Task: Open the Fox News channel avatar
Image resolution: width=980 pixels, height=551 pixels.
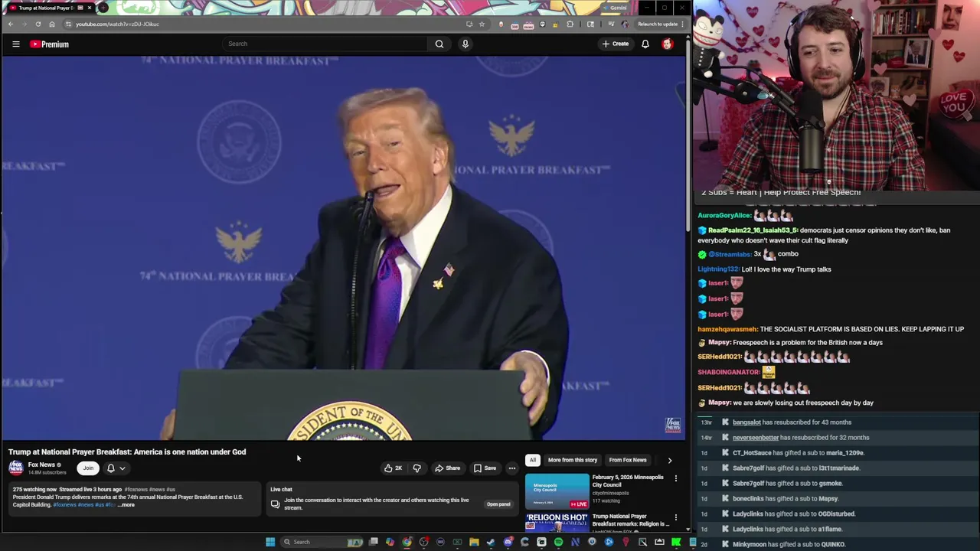Action: (16, 468)
